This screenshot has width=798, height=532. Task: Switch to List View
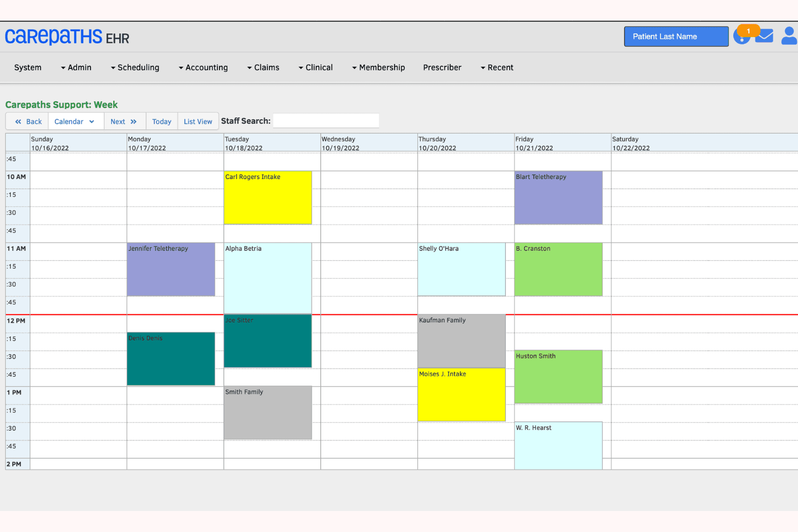[198, 122]
